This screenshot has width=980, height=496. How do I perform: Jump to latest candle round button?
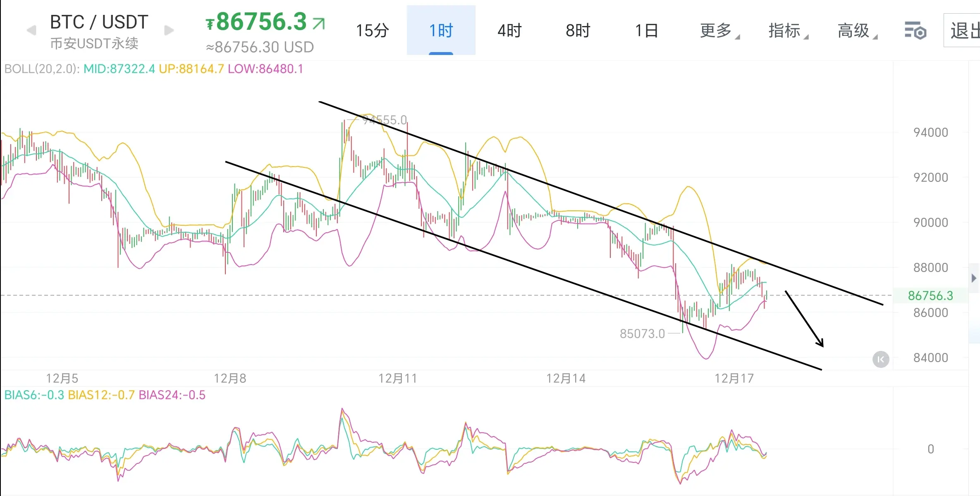[881, 359]
